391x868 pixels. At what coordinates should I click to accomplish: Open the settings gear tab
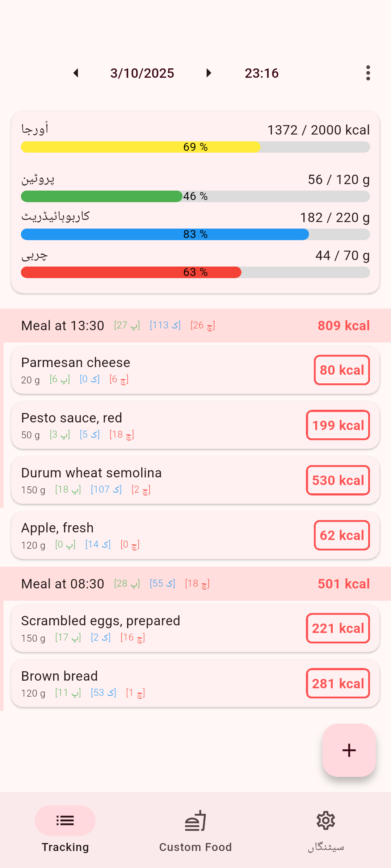[326, 828]
